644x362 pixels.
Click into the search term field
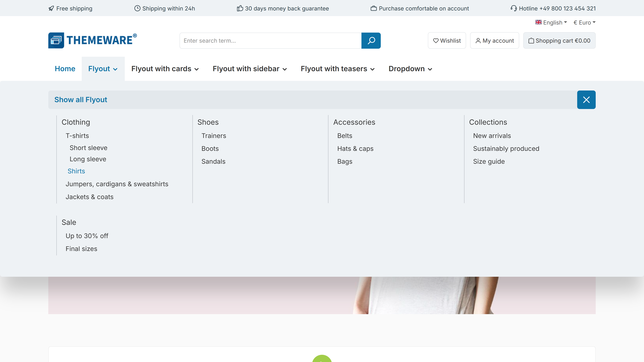[270, 40]
